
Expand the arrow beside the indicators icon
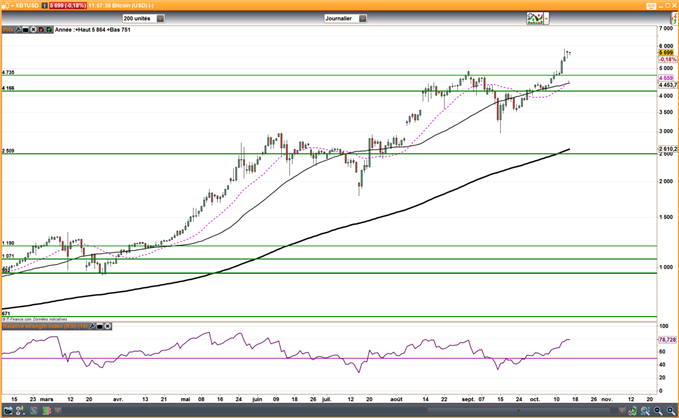[546, 19]
